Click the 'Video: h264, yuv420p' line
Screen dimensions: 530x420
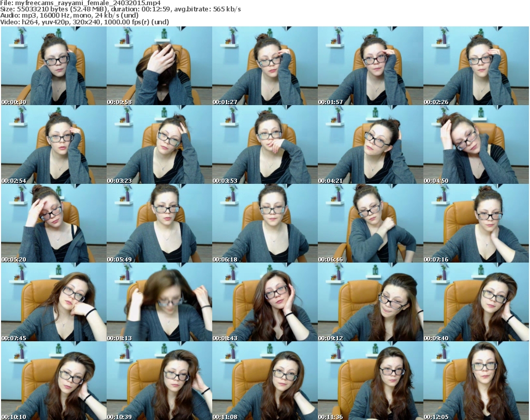tap(84, 22)
